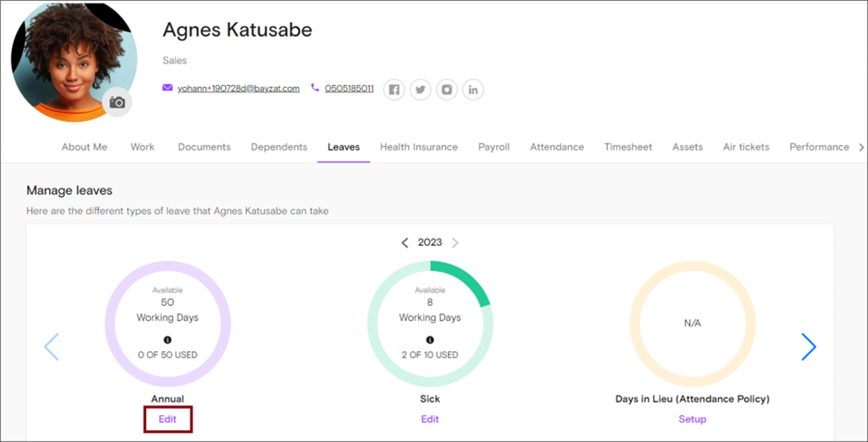Click the info icon under Sick leave
The width and height of the screenshot is (868, 442).
click(x=430, y=339)
